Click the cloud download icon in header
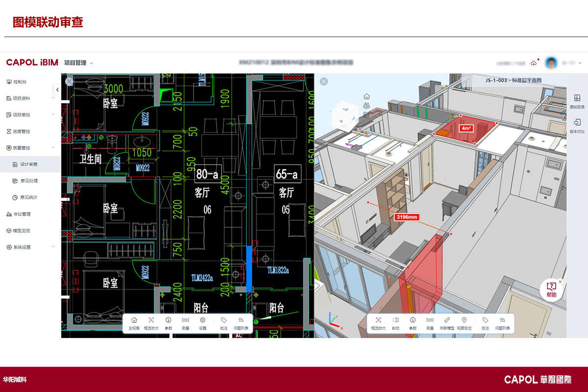This screenshot has width=588, height=392. (x=534, y=63)
